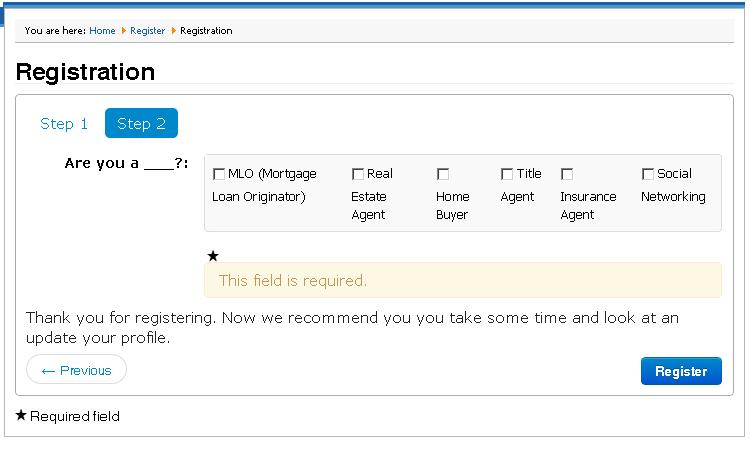The width and height of the screenshot is (750, 449).
Task: Click the orange arrow before Registration breadcrumb
Action: click(x=174, y=31)
